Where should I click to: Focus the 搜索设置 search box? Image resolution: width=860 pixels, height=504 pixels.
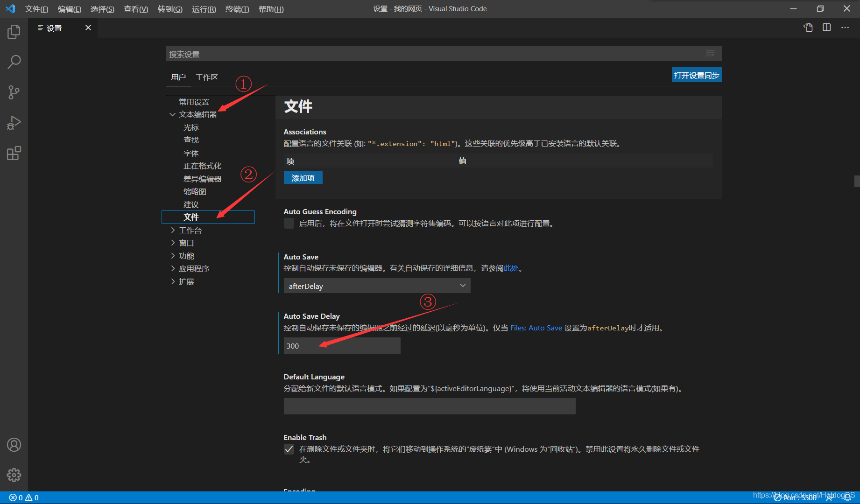[444, 54]
